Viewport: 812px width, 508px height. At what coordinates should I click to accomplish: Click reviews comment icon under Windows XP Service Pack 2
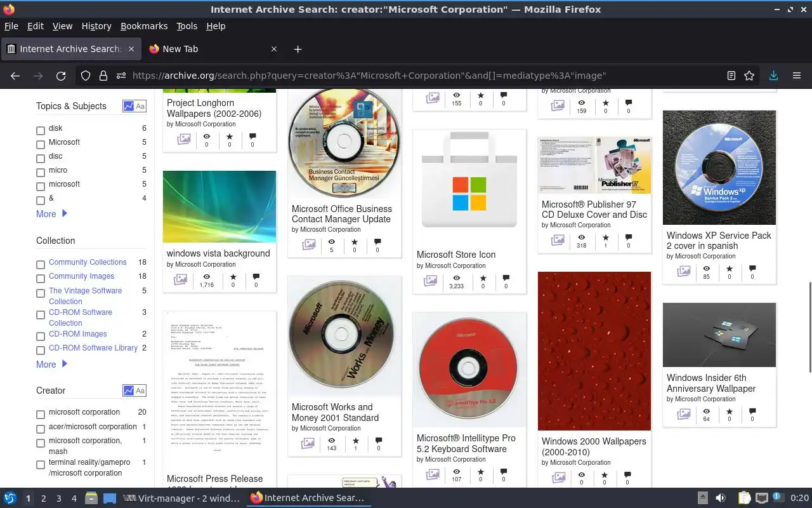tap(752, 268)
